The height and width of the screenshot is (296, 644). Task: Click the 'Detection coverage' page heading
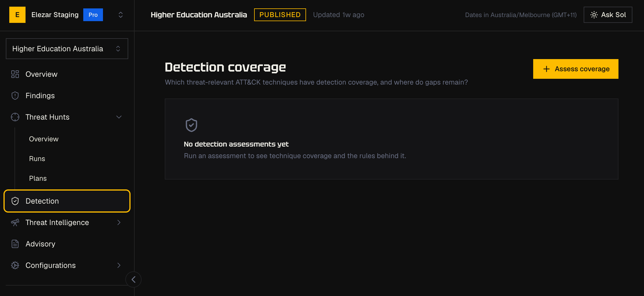(x=225, y=67)
